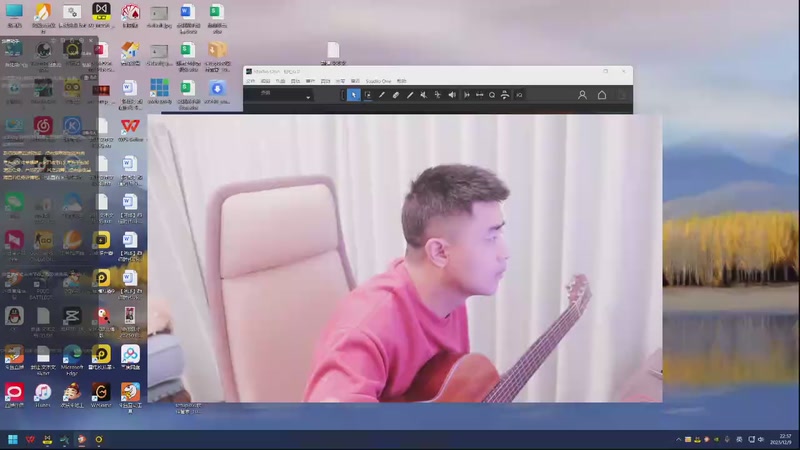This screenshot has width=800, height=450.
Task: Go to the Studio One Start page home icon
Action: pyautogui.click(x=602, y=95)
